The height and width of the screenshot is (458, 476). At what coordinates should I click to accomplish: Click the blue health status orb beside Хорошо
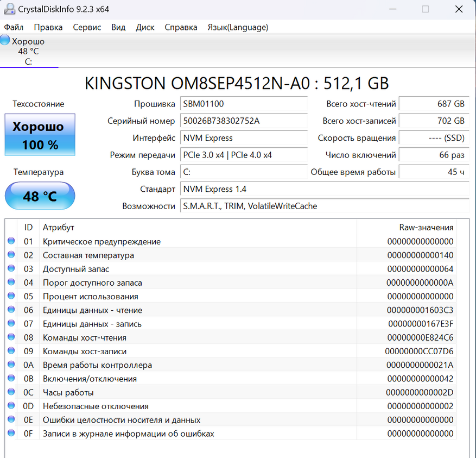[5, 40]
